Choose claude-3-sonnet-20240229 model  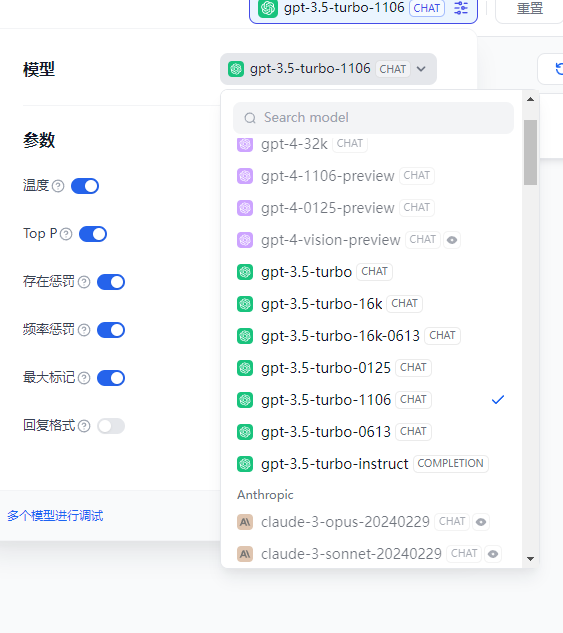[371, 554]
